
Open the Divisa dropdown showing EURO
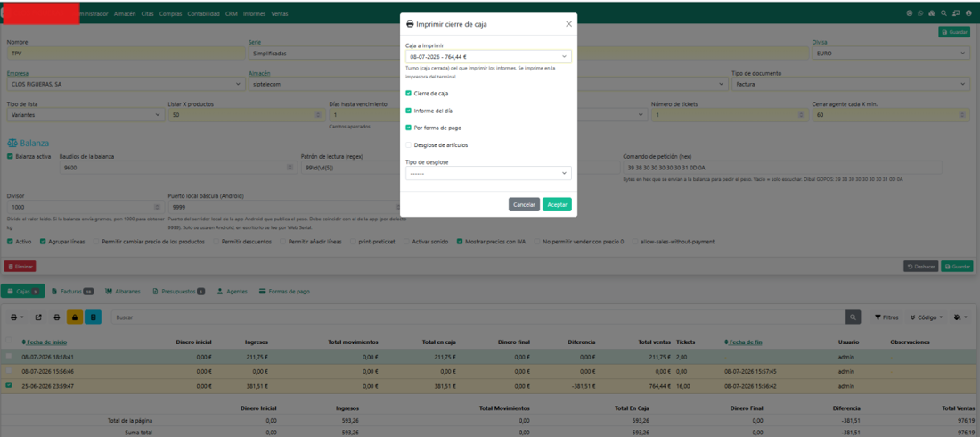[x=891, y=54]
